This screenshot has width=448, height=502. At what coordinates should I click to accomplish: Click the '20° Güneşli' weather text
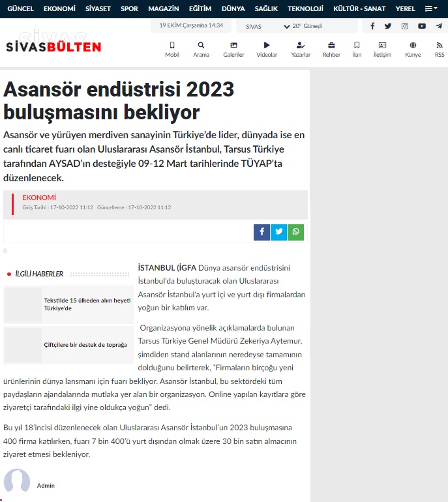307,26
